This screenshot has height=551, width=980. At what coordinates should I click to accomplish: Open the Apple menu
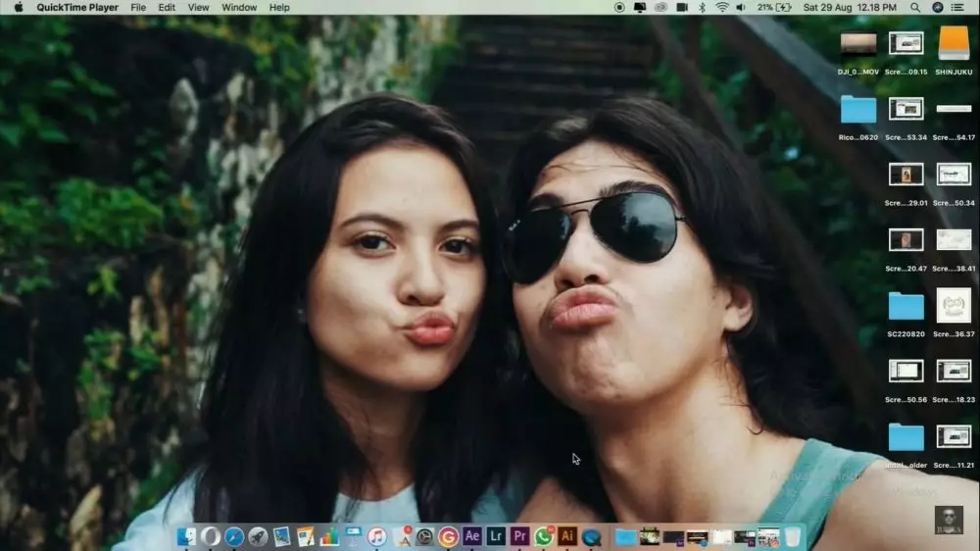(x=18, y=7)
